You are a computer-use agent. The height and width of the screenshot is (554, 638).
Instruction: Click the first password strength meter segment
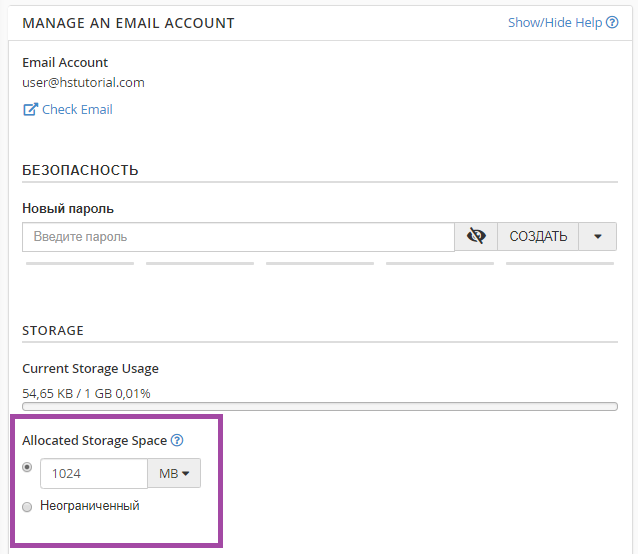[80, 263]
